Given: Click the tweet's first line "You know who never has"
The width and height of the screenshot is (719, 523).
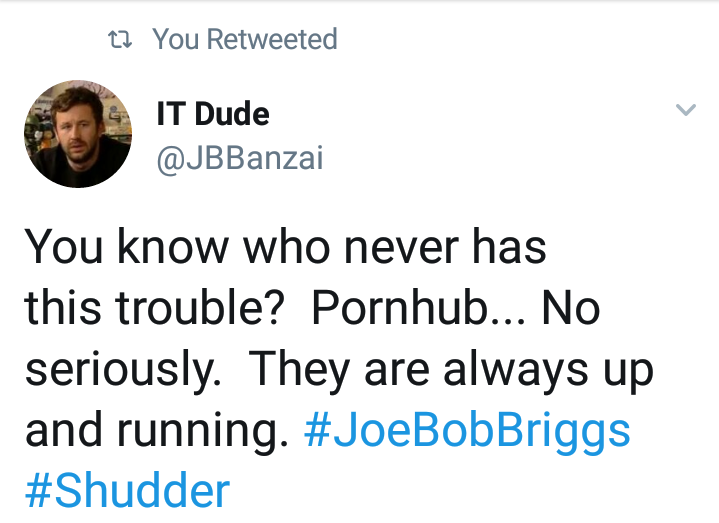Looking at the screenshot, I should click(286, 248).
